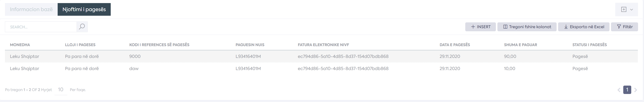
Task: Click the INSERT button
Action: 480,27
